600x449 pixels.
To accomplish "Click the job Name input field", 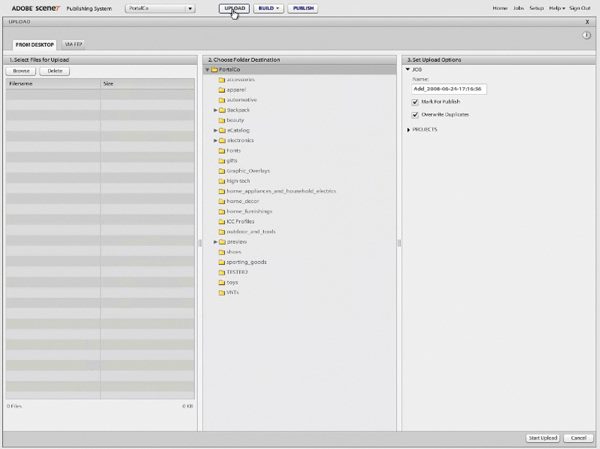I will (x=448, y=89).
